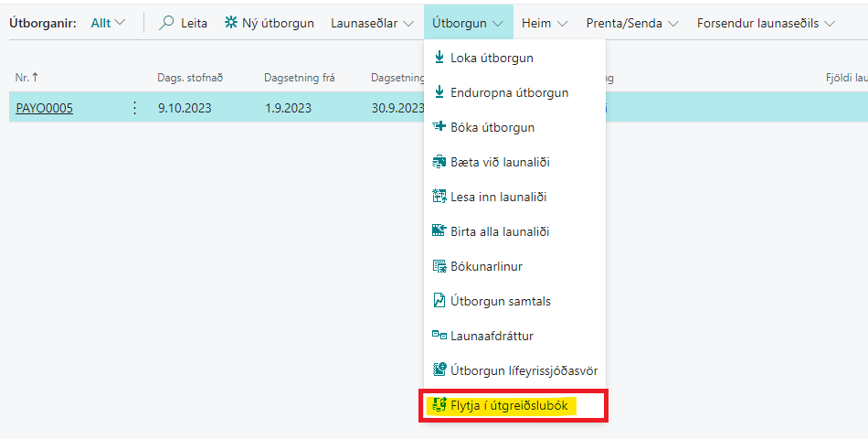Click Ný útborgun button
This screenshot has height=439, width=868.
pyautogui.click(x=270, y=23)
